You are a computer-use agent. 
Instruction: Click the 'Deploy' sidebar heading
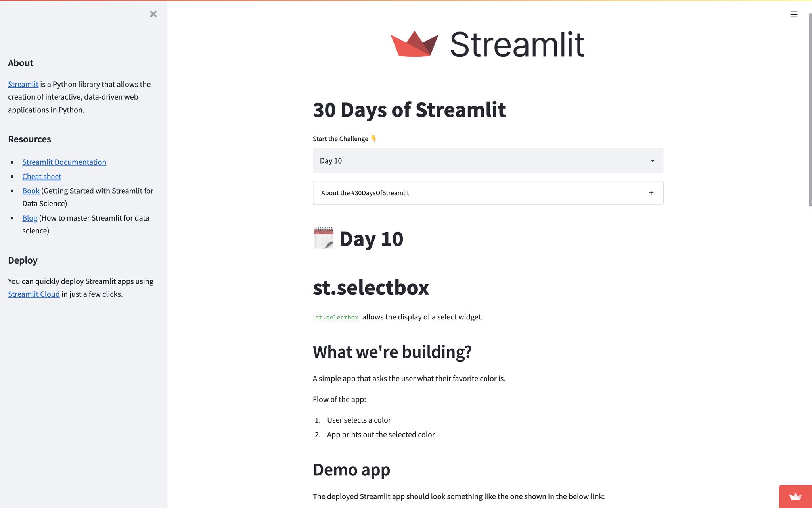click(x=23, y=260)
